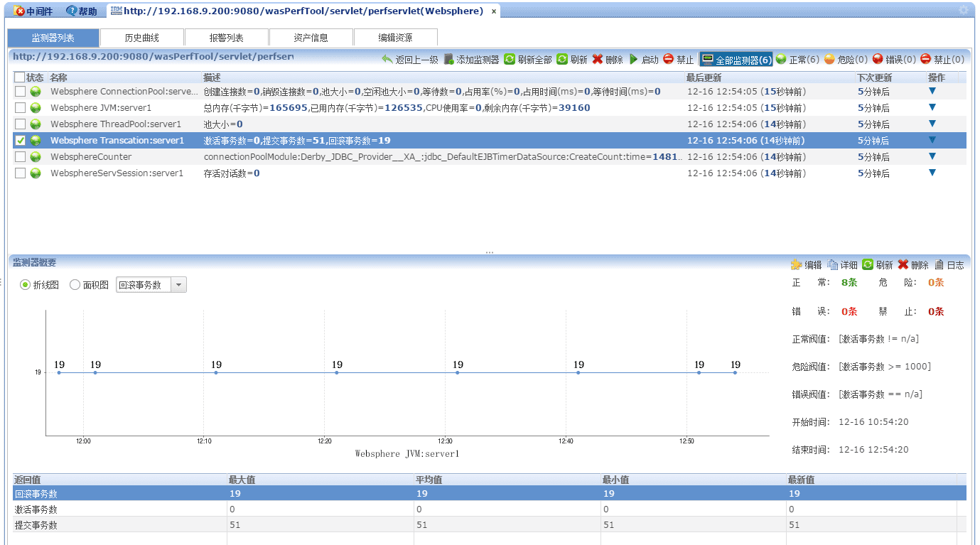980x545 pixels.
Task: Switch to the 报警列表 tab
Action: [x=227, y=38]
